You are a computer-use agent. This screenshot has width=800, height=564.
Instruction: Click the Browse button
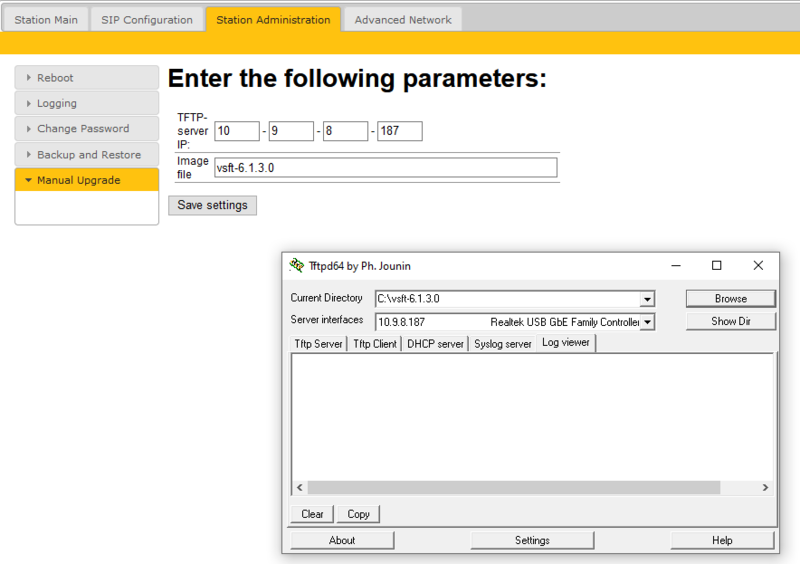731,299
